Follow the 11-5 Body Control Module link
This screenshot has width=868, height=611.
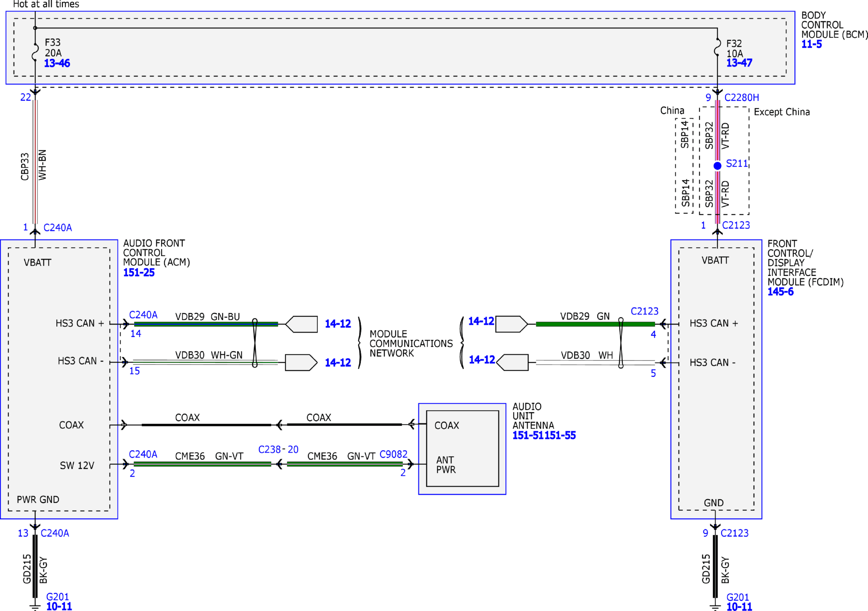pos(811,44)
